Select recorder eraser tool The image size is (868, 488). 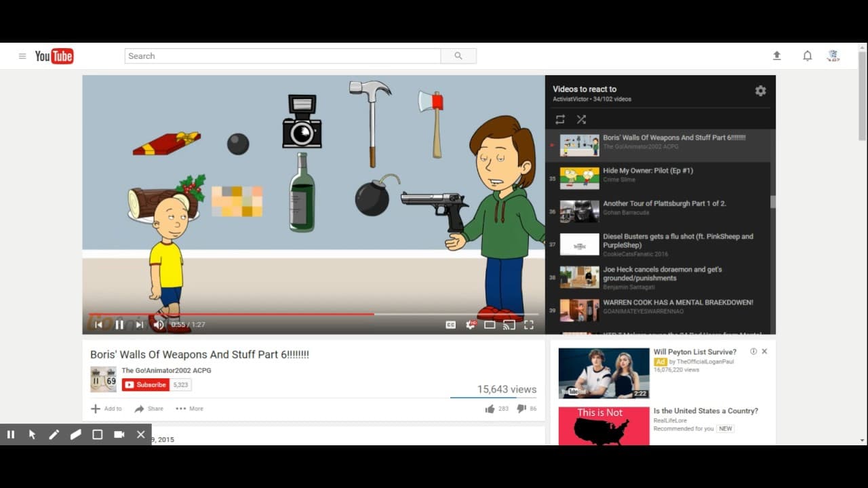(75, 434)
